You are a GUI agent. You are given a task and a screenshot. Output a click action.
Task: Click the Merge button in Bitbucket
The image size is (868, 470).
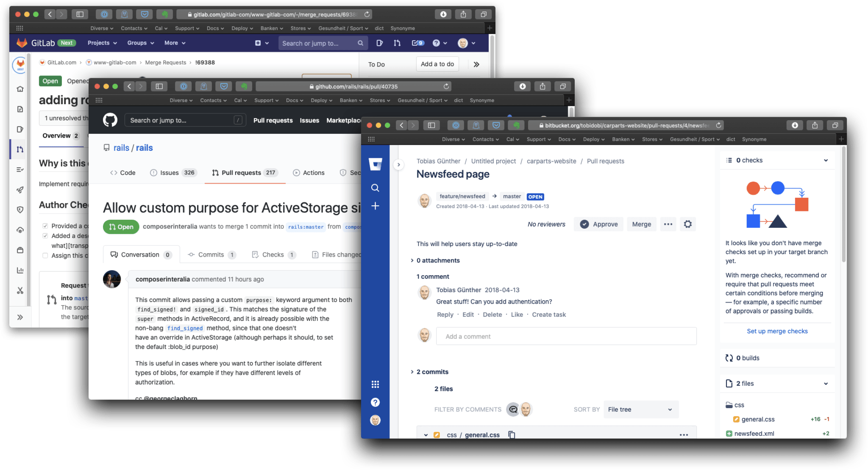click(x=642, y=224)
